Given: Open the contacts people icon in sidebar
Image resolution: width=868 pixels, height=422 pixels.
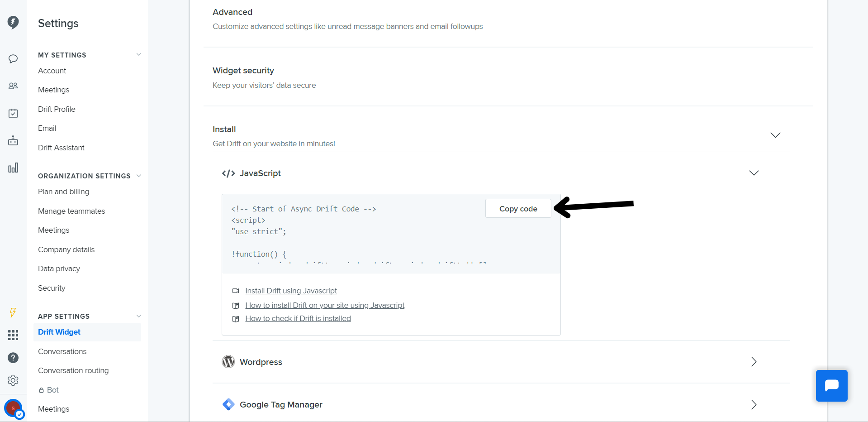Looking at the screenshot, I should (13, 86).
